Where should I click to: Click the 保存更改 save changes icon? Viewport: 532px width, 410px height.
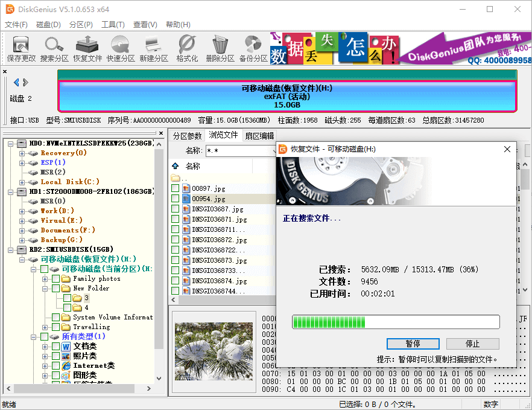tap(21, 49)
